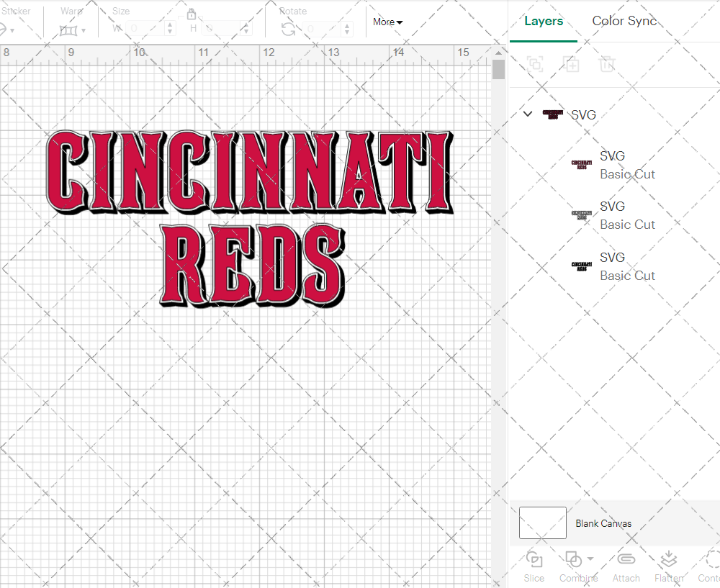Collapse the SVG group chevron
The width and height of the screenshot is (720, 588).
pyautogui.click(x=527, y=114)
